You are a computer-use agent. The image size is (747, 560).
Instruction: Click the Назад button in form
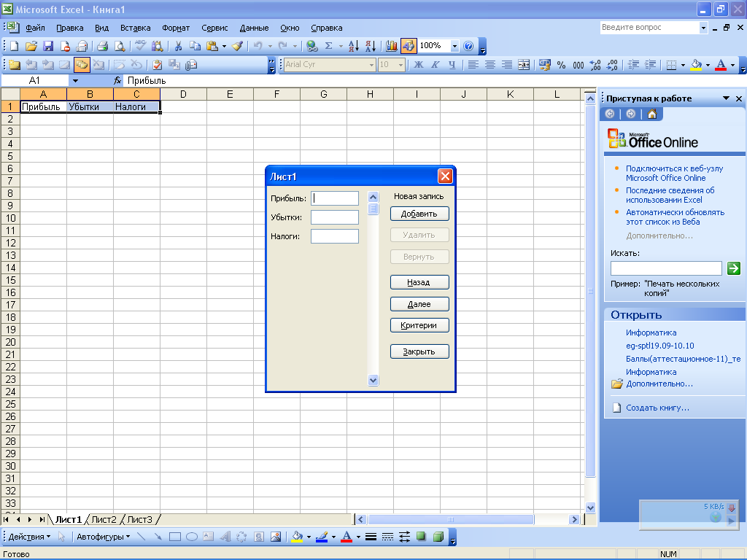coord(419,282)
